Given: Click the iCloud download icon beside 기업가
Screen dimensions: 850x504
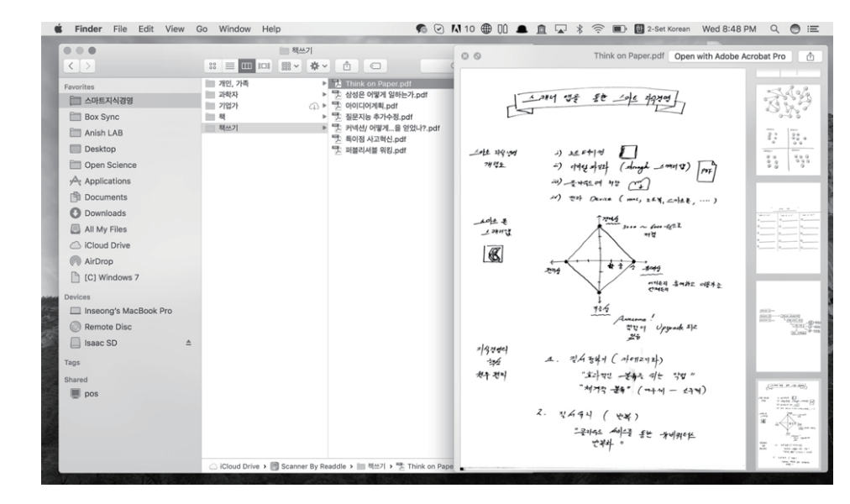Looking at the screenshot, I should (314, 106).
